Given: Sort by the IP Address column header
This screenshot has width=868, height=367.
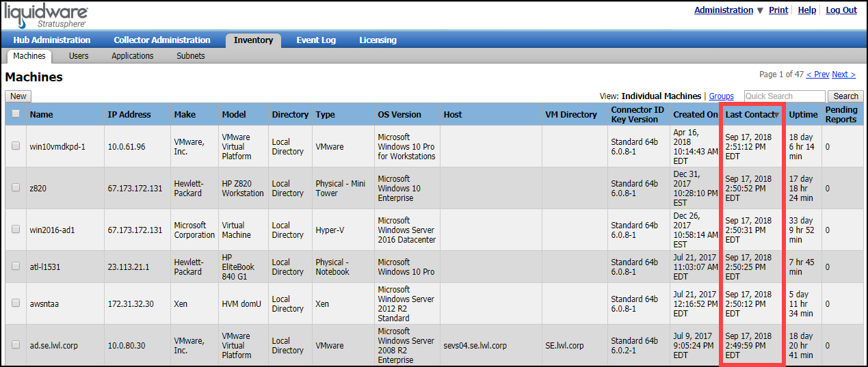Looking at the screenshot, I should [129, 115].
